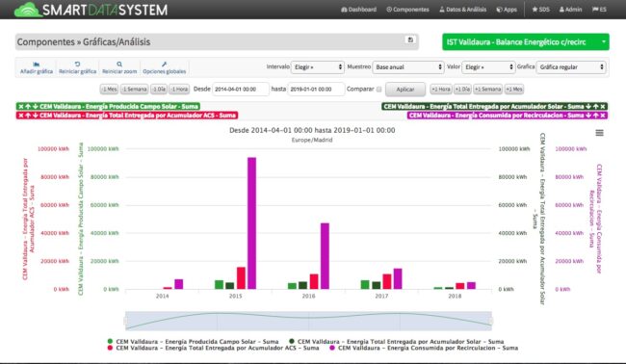The width and height of the screenshot is (626, 364).
Task: Open the Apps menu
Action: 507,10
